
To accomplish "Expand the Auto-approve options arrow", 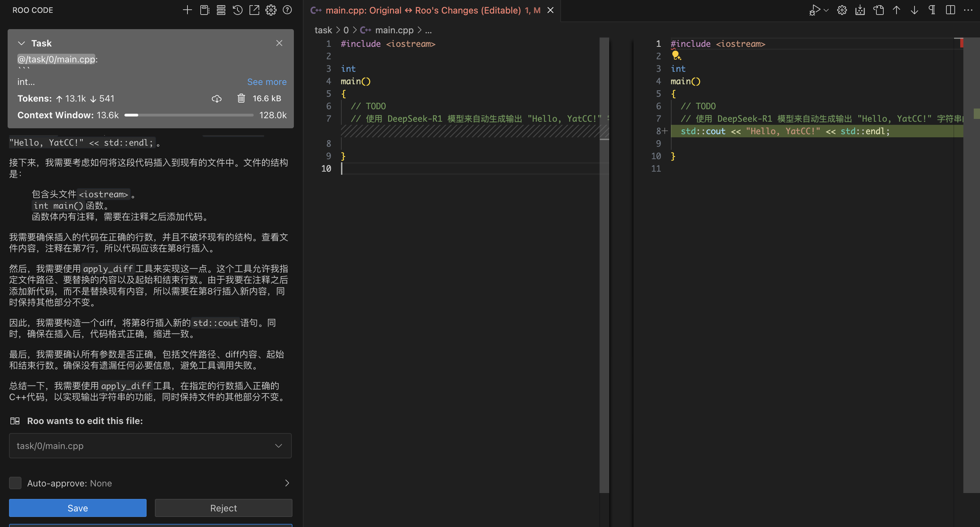I will point(287,483).
